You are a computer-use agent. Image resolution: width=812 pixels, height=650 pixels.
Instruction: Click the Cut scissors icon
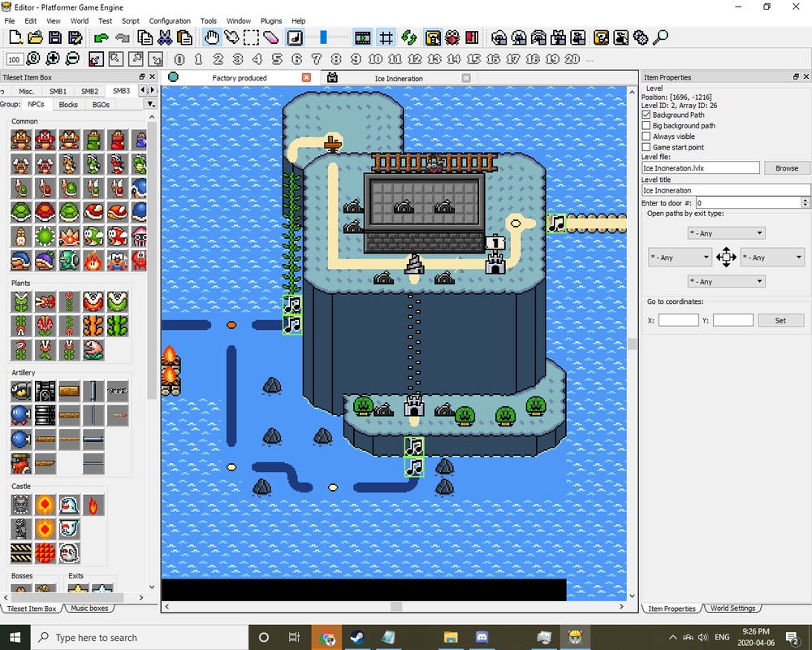165,37
